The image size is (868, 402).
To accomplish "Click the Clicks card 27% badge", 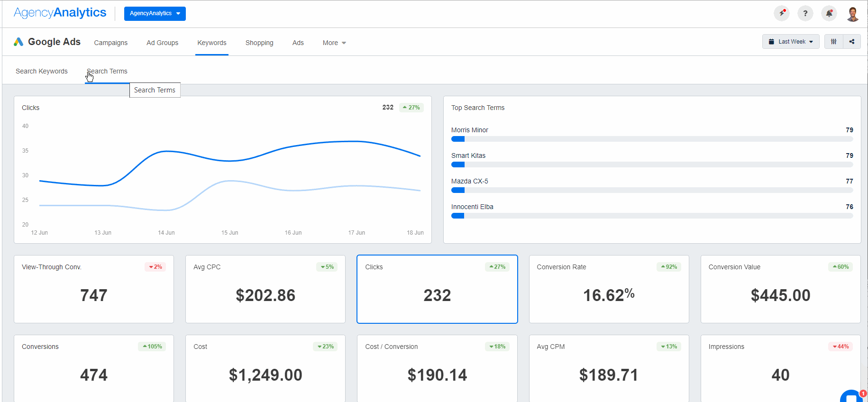I will click(497, 267).
